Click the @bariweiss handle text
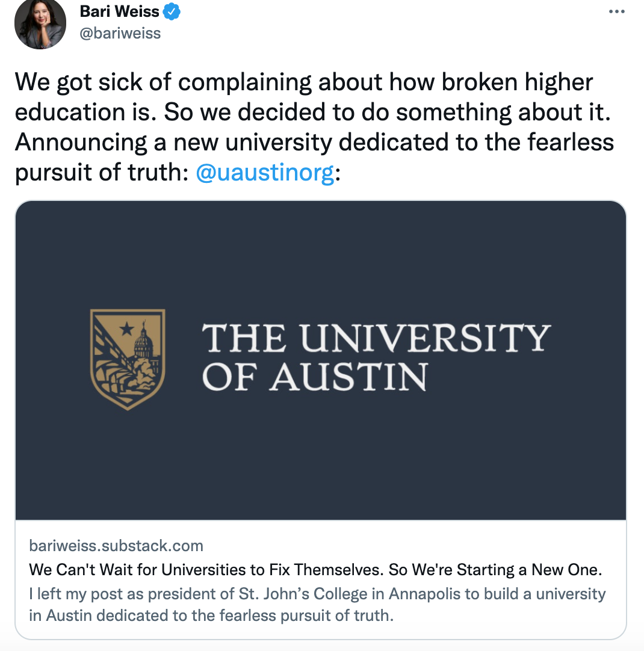Image resolution: width=644 pixels, height=651 pixels. tap(121, 33)
